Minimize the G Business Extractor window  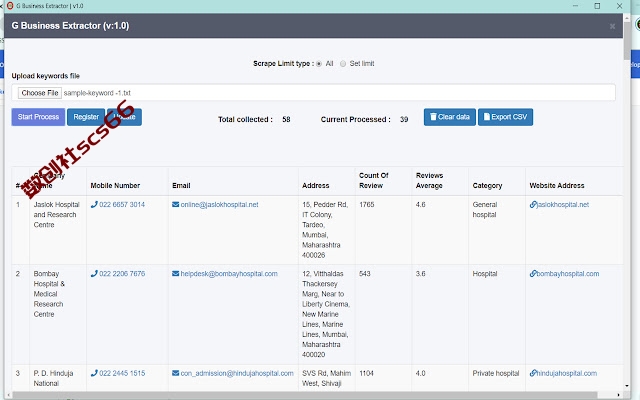coord(576,6)
